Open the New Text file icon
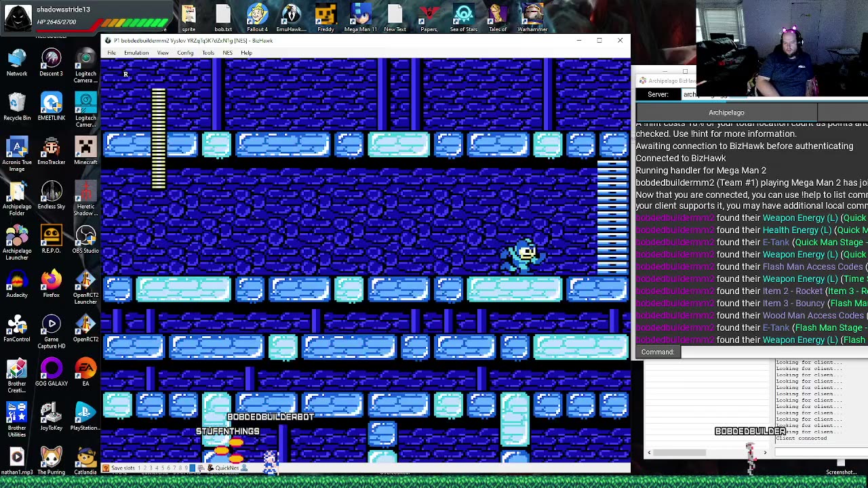The image size is (868, 488). coord(395,17)
